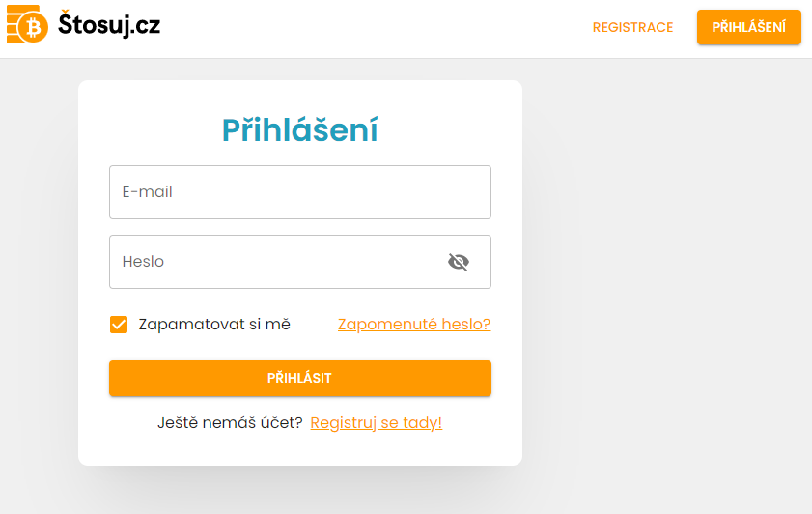Click the blue 'Přihlášení' heading
Image resolution: width=812 pixels, height=514 pixels.
point(300,129)
